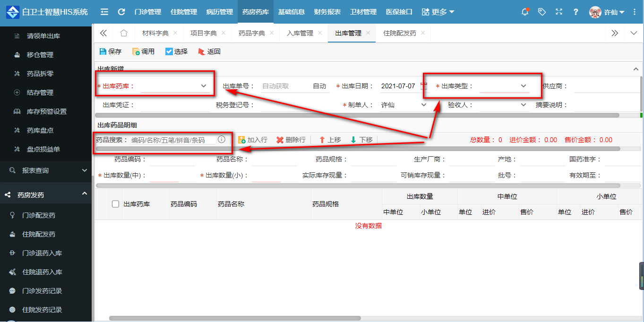
Task: Collapse the 药房发药 sidebar section
Action: point(46,194)
